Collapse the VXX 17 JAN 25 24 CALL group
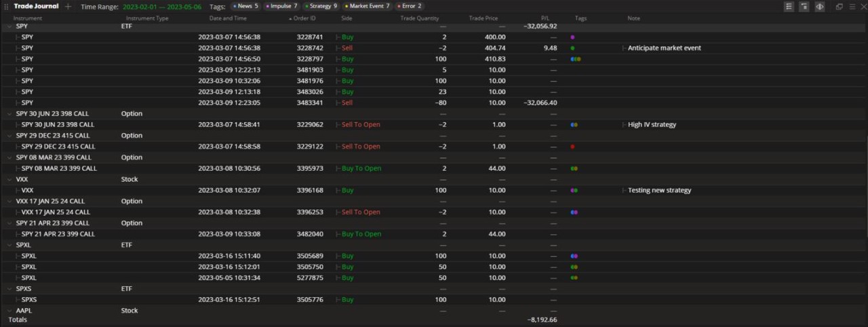868x327 pixels. (9, 201)
